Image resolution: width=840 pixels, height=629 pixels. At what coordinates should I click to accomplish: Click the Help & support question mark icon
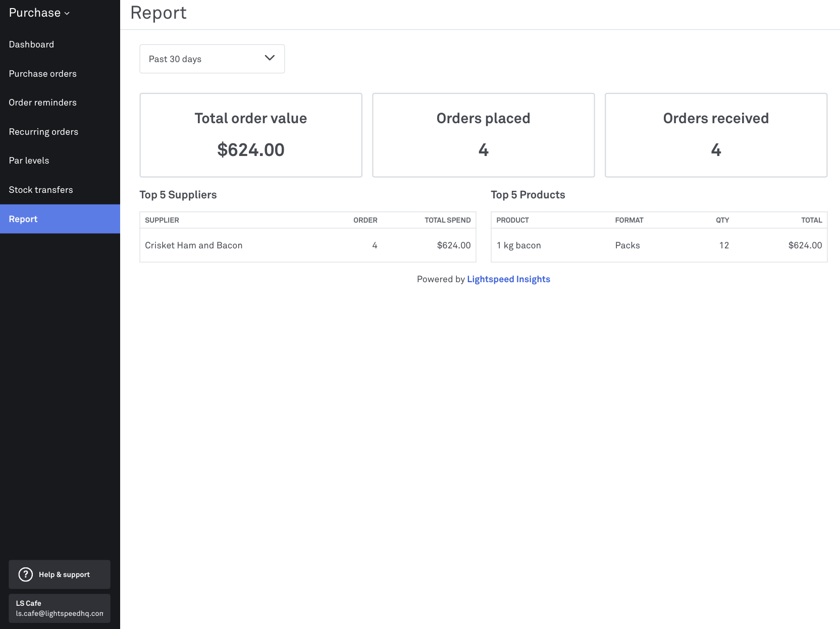[25, 574]
